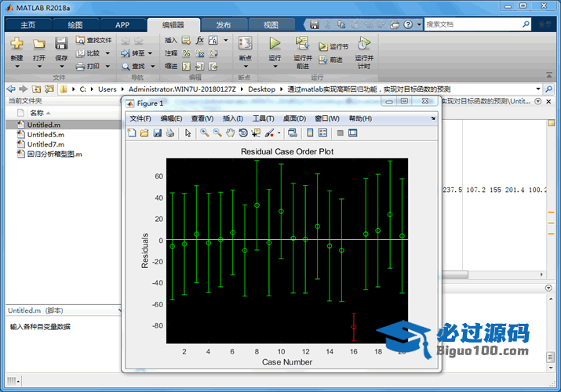The width and height of the screenshot is (561, 392).
Task: Expand the Run (运行) dropdown arrow
Action: click(275, 67)
